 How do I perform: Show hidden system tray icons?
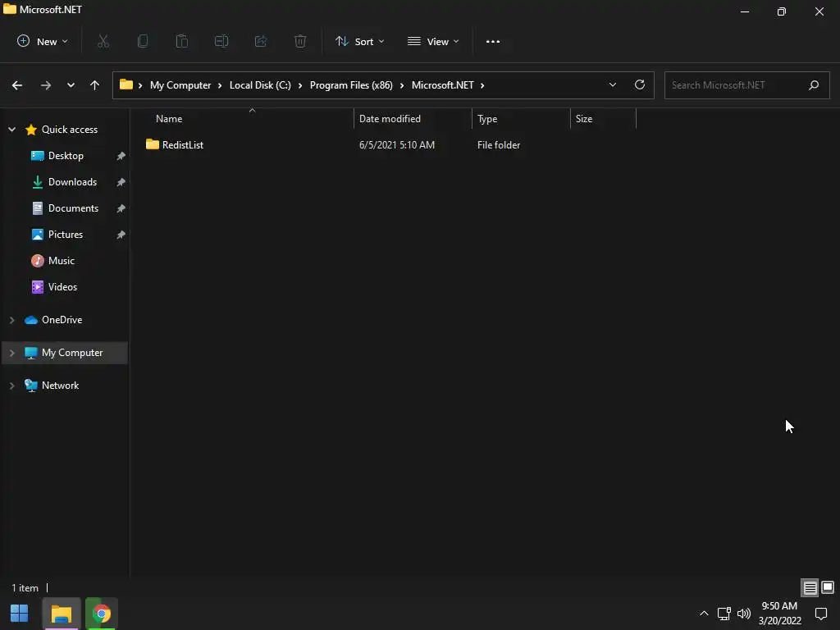point(704,614)
